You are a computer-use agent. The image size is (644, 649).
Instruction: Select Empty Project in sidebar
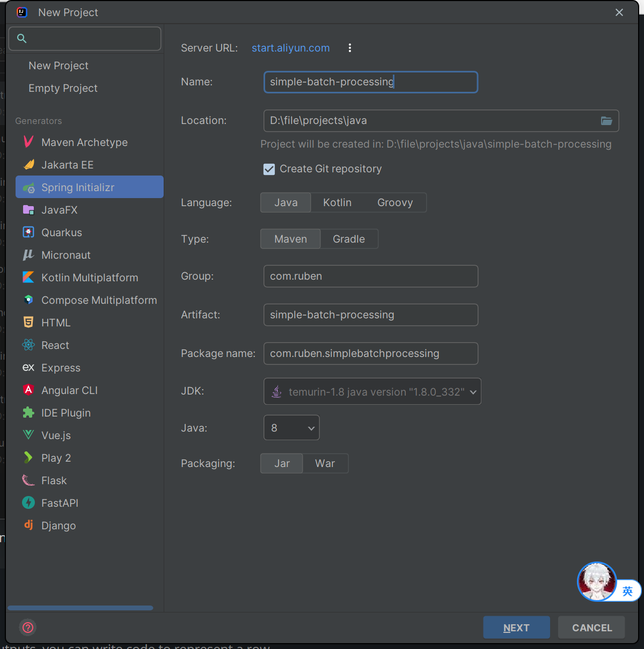[x=63, y=88]
